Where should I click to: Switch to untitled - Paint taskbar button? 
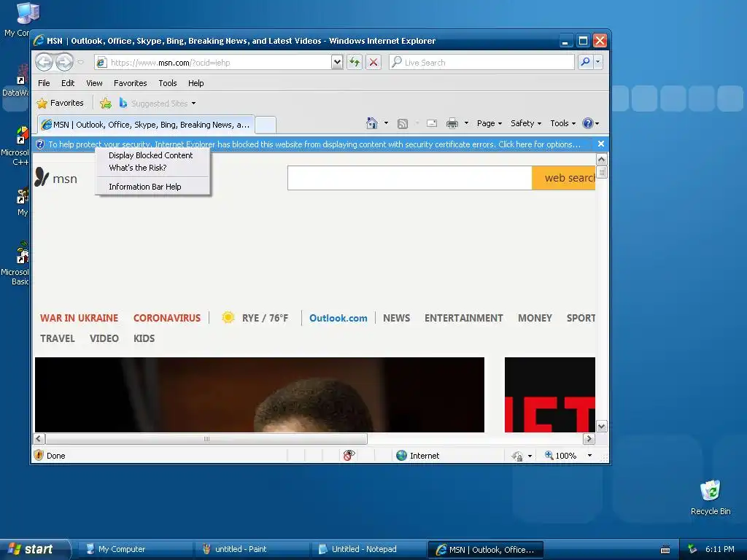pyautogui.click(x=252, y=549)
